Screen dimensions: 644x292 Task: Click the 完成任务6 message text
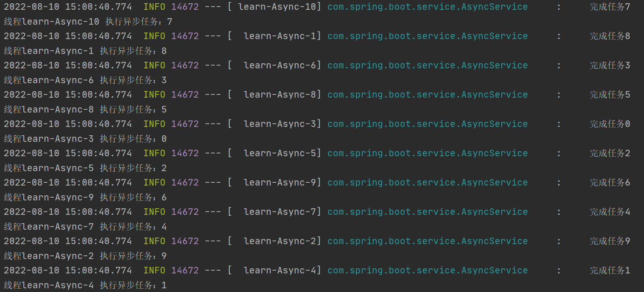pos(610,183)
